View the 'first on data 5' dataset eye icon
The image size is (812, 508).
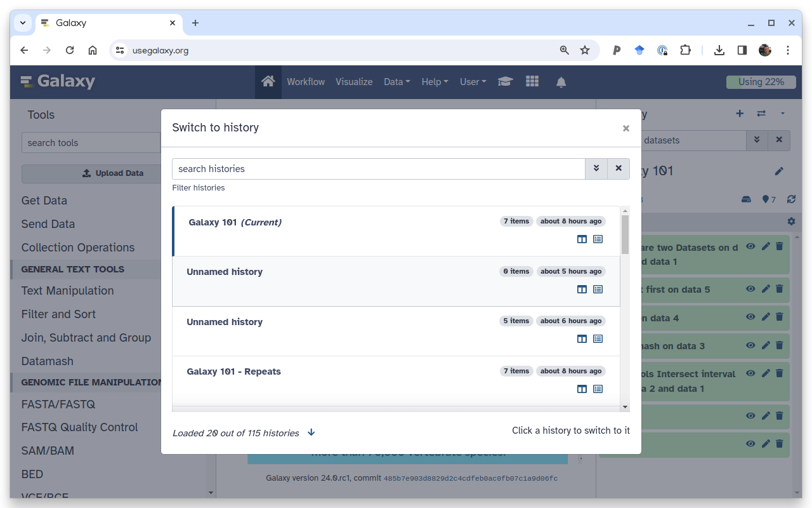pos(750,289)
